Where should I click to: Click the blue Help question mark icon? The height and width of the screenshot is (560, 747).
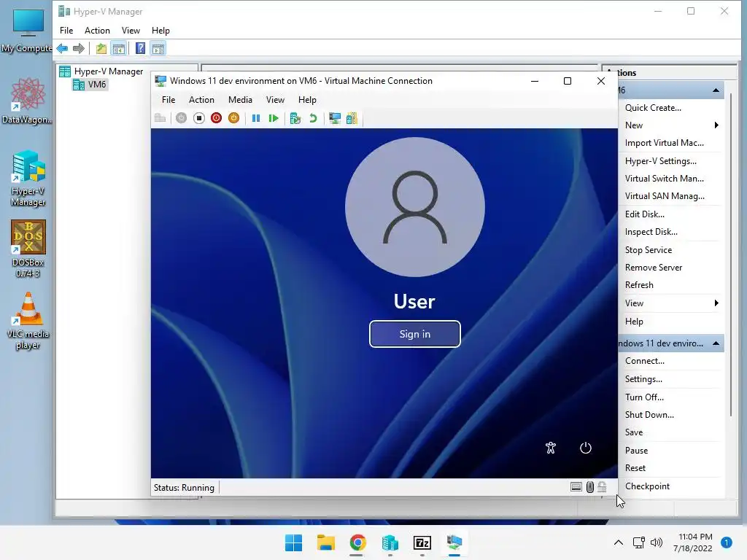point(141,49)
